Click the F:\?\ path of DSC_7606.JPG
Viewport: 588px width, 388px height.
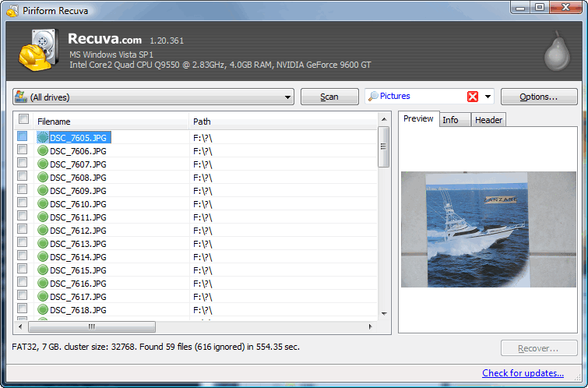point(202,151)
